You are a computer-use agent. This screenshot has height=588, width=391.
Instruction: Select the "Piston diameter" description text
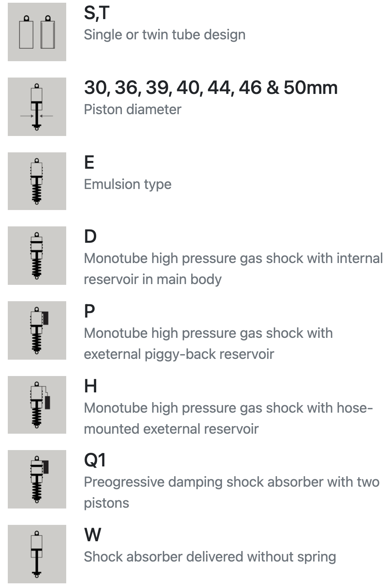[133, 109]
